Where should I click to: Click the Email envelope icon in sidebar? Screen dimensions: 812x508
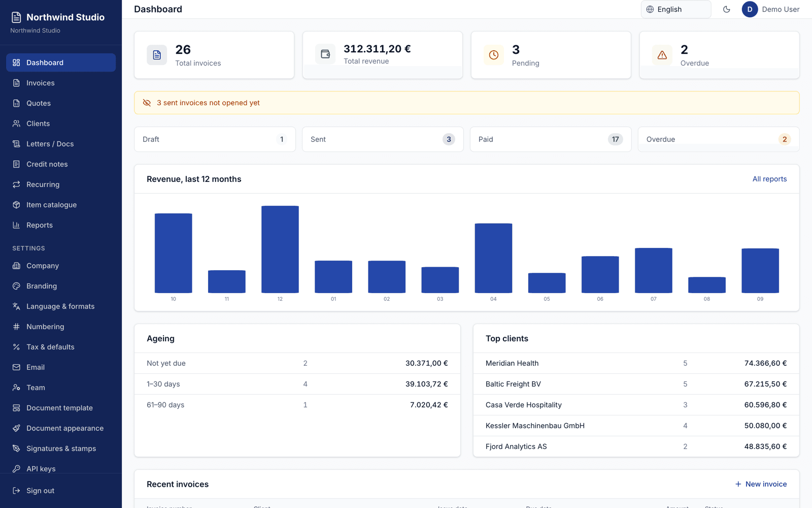point(16,367)
